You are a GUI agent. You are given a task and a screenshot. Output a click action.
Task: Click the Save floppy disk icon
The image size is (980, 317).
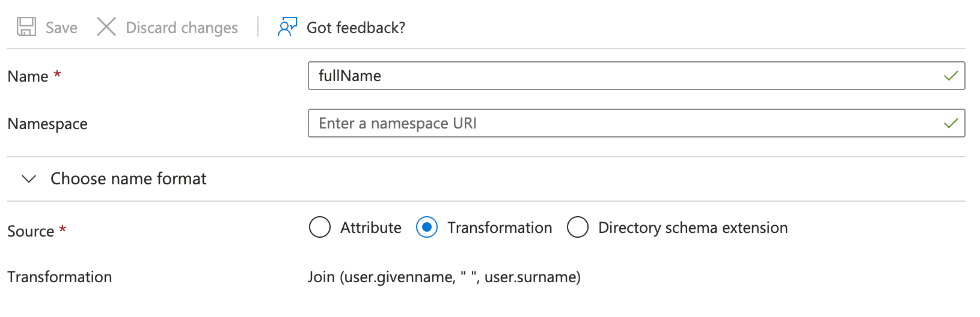(26, 27)
